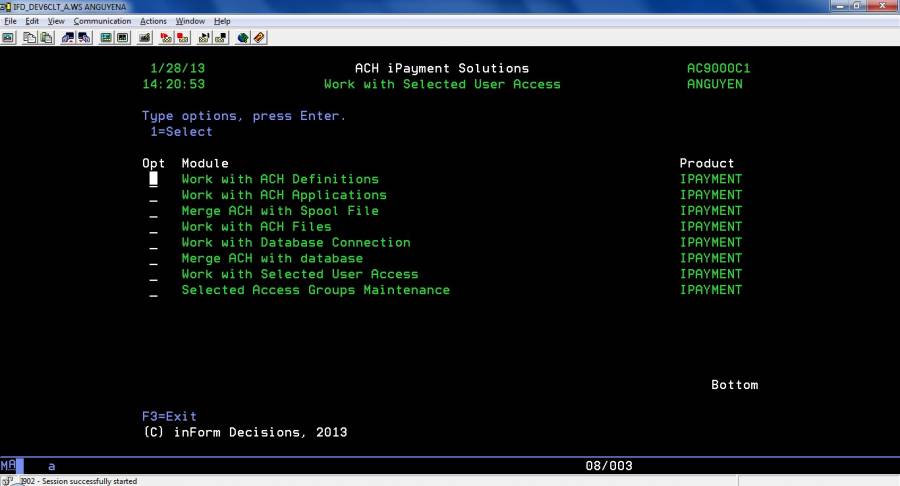Click the Help Index book icon
This screenshot has height=486, width=900.
pos(259,38)
